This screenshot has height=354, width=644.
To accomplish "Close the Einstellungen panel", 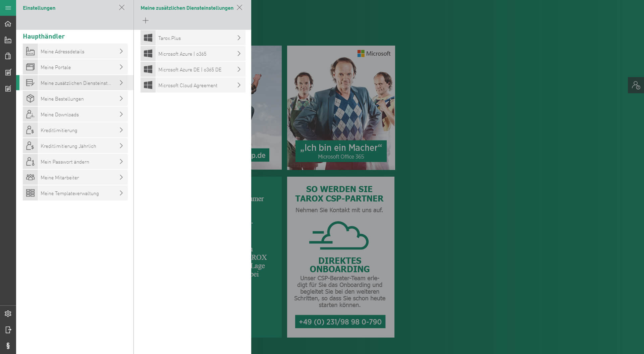I will click(122, 7).
